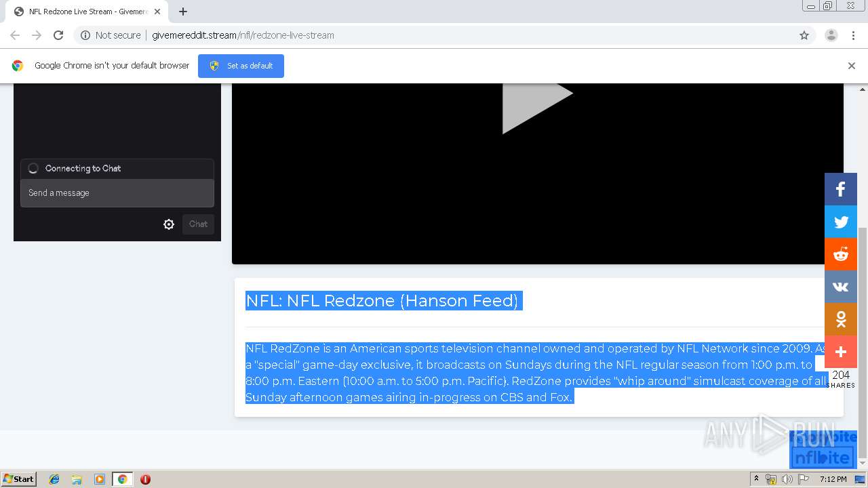Bookmark this page with star icon
The image size is (868, 488).
(x=804, y=35)
